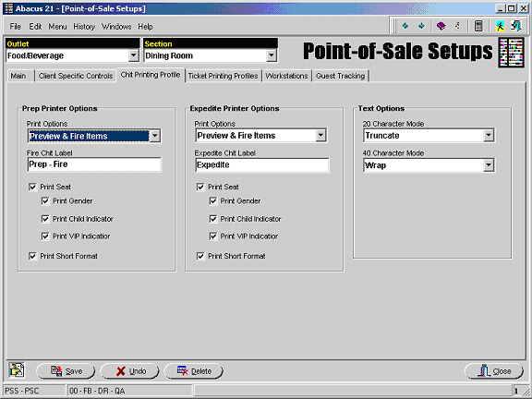Click the abacus logo beside the title
The width and height of the screenshot is (532, 399).
(511, 53)
